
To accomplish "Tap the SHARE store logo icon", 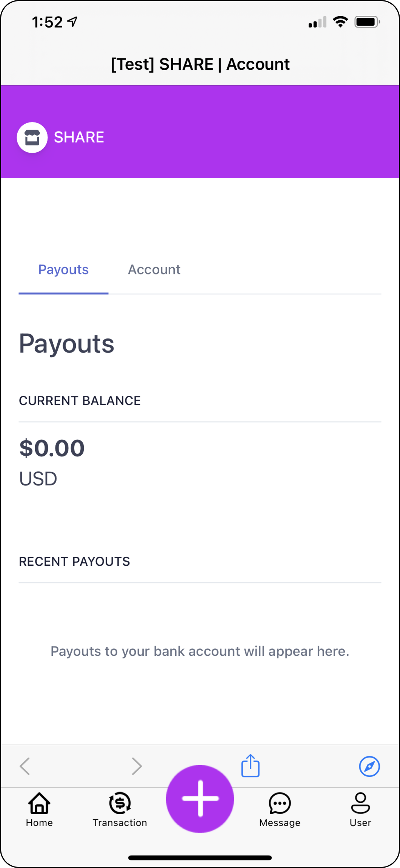I will (32, 138).
